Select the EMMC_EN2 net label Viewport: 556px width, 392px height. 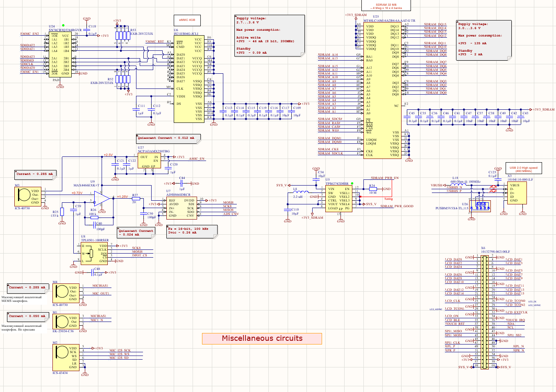click(x=30, y=34)
